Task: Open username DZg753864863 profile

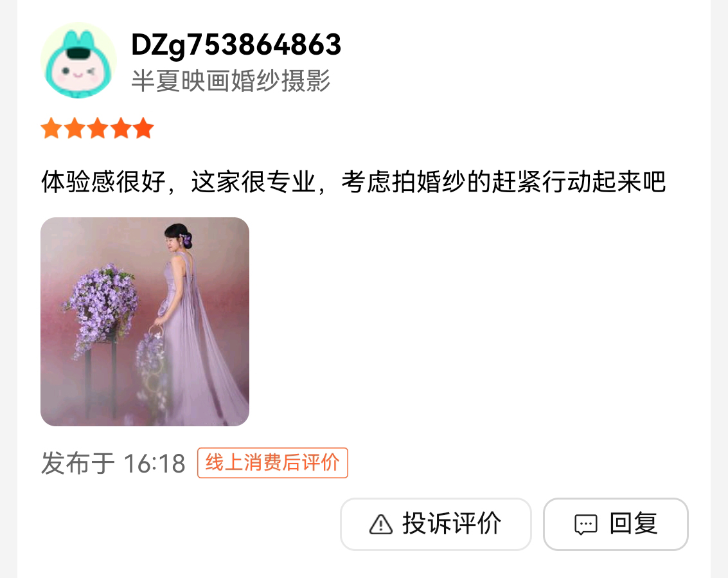Action: [x=236, y=45]
